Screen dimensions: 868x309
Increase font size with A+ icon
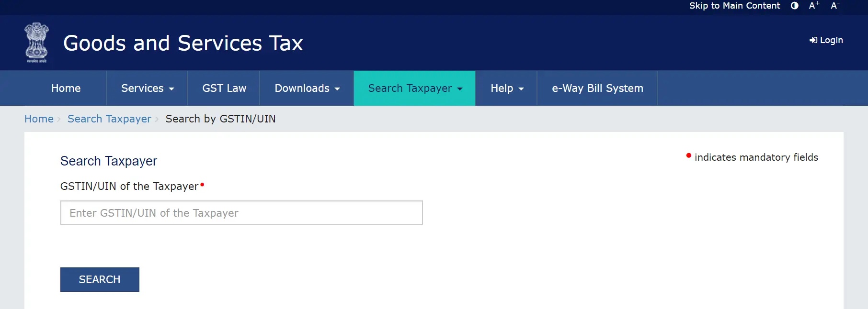pos(814,6)
